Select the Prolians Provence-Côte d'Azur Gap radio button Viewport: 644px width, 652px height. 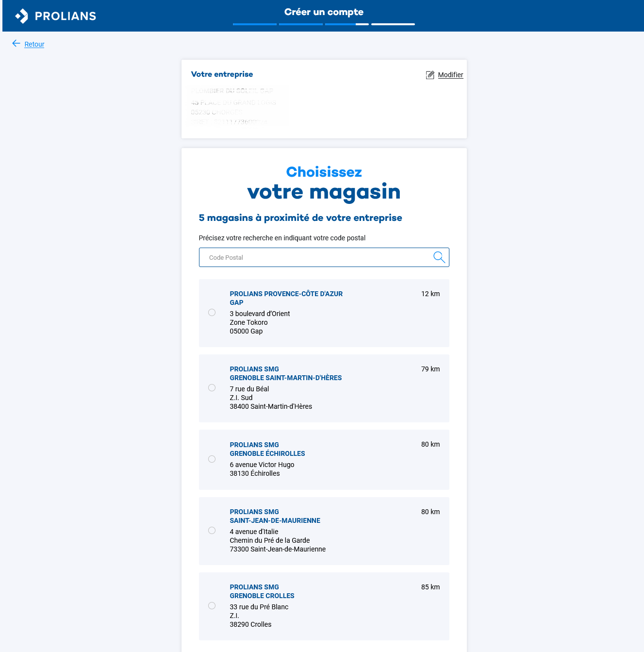click(x=212, y=313)
